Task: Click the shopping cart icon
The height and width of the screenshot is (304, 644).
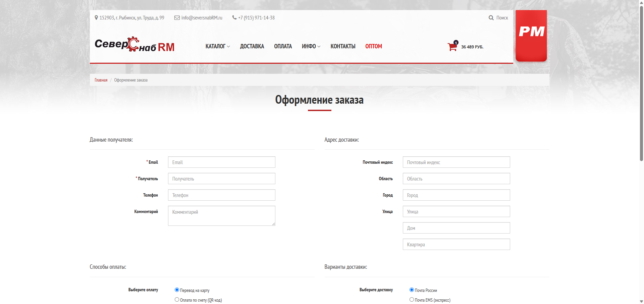Action: point(453,46)
